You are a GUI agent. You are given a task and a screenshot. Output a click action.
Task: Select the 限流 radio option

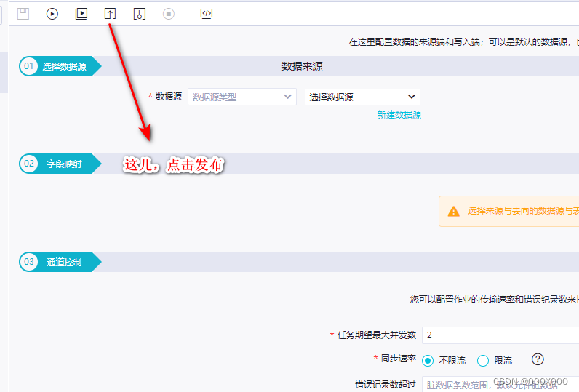pyautogui.click(x=483, y=361)
